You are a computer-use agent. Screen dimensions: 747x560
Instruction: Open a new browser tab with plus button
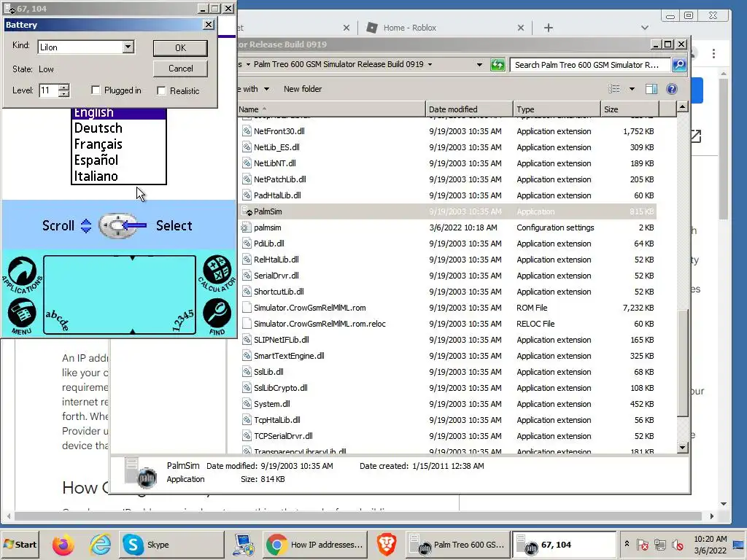pos(549,28)
